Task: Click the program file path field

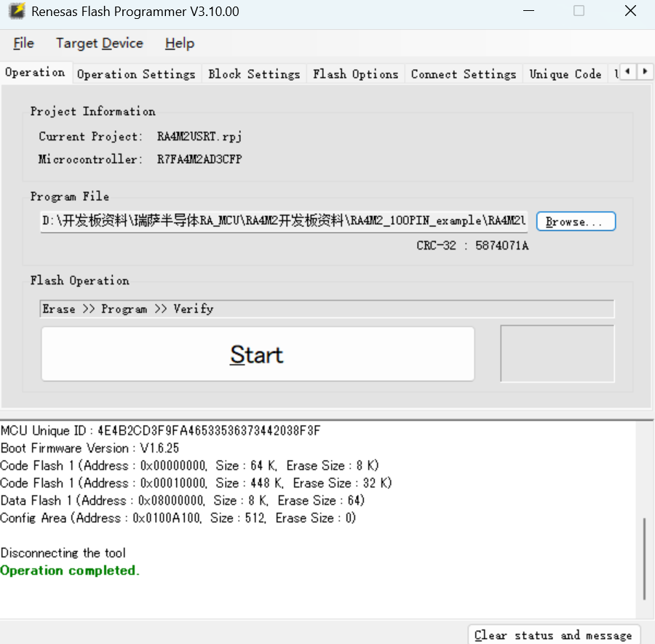Action: (284, 221)
